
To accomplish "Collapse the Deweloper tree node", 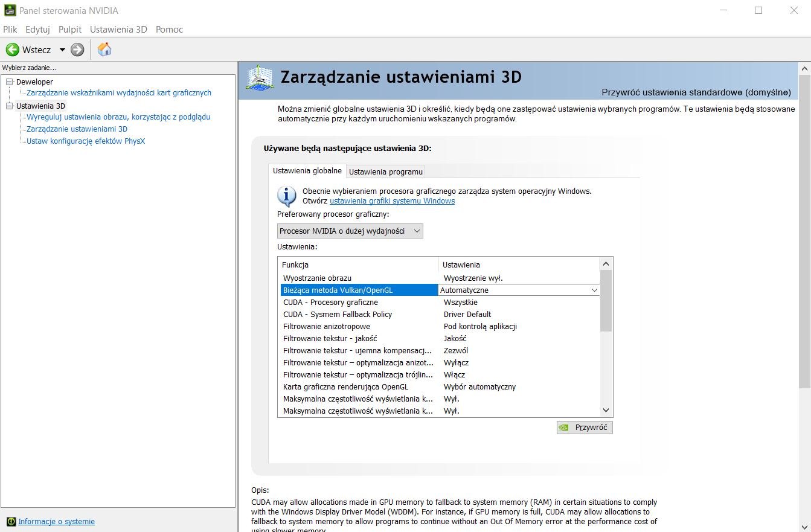I will point(9,82).
